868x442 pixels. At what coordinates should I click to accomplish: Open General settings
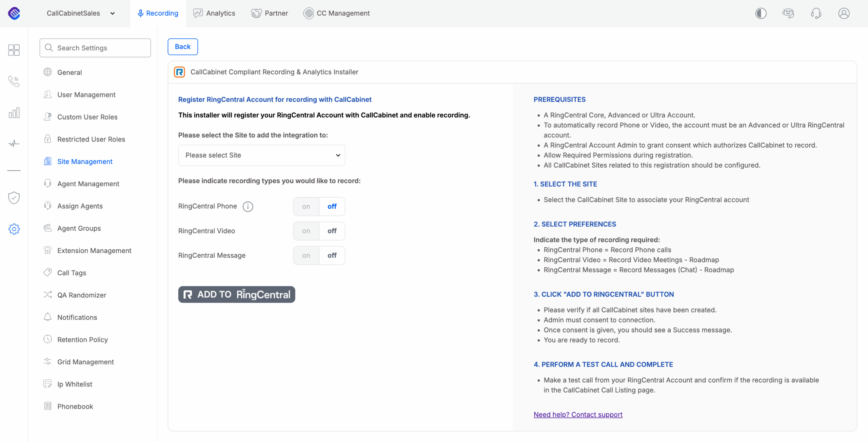pos(70,72)
